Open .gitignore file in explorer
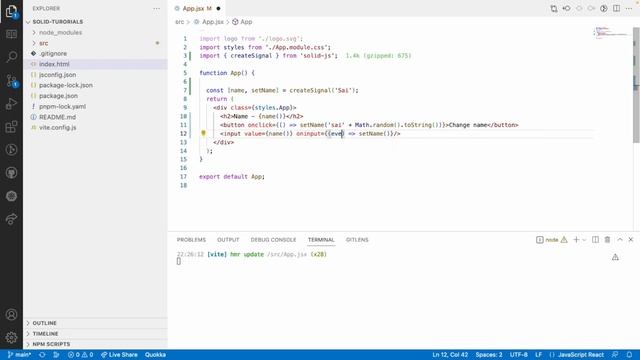 tap(53, 53)
